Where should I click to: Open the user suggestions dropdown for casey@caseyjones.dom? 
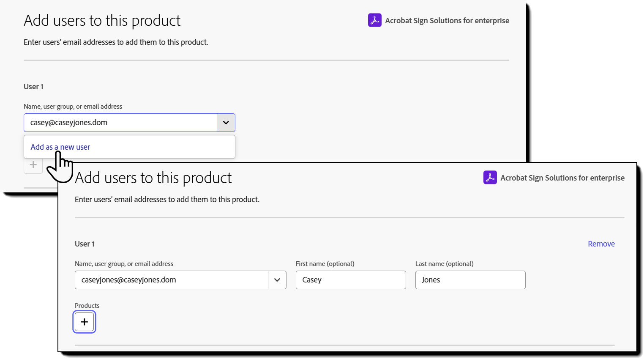pos(226,123)
